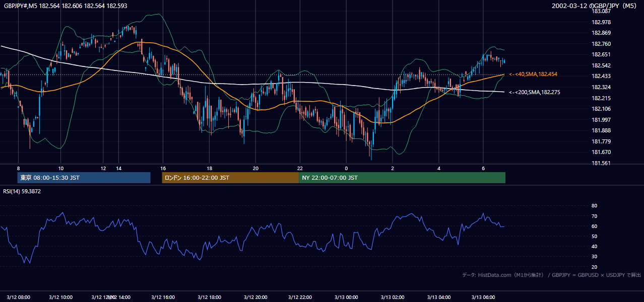Select the ロンドン 16:00-22:00 JST session bar

click(x=230, y=178)
